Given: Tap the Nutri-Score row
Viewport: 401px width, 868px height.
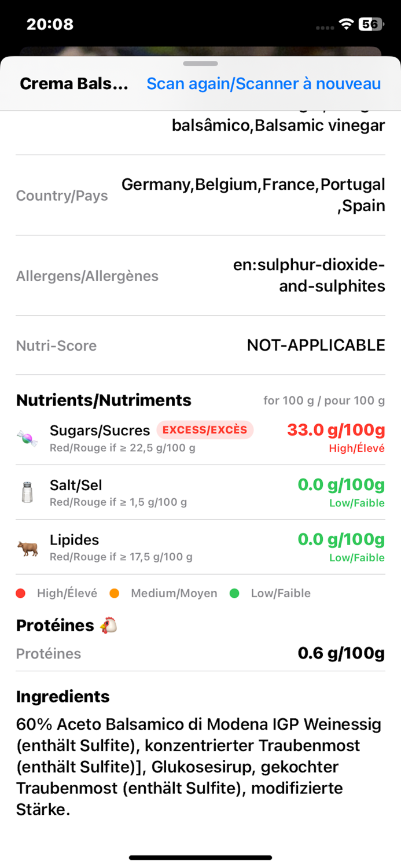Looking at the screenshot, I should [x=200, y=345].
